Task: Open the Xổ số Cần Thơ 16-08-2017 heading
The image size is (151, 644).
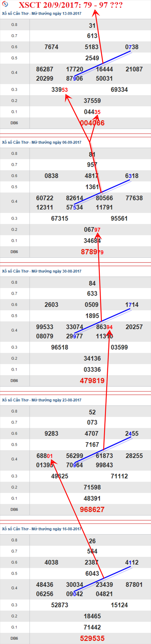Action: pyautogui.click(x=42, y=529)
